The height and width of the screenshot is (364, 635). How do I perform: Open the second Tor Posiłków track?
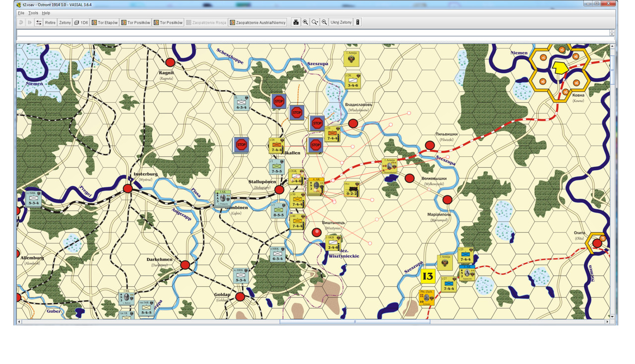click(168, 22)
